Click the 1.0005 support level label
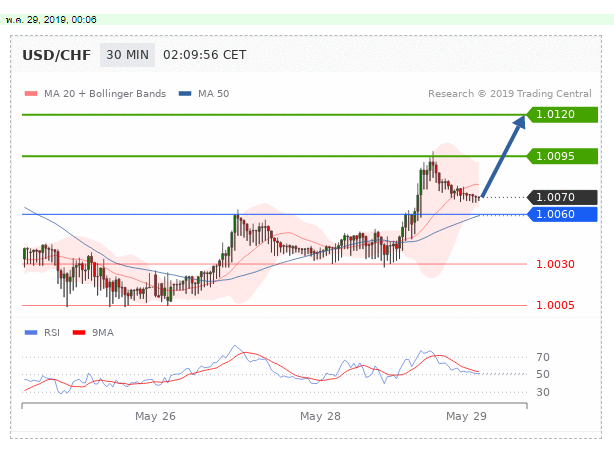Image resolution: width=614 pixels, height=451 pixels. (555, 305)
